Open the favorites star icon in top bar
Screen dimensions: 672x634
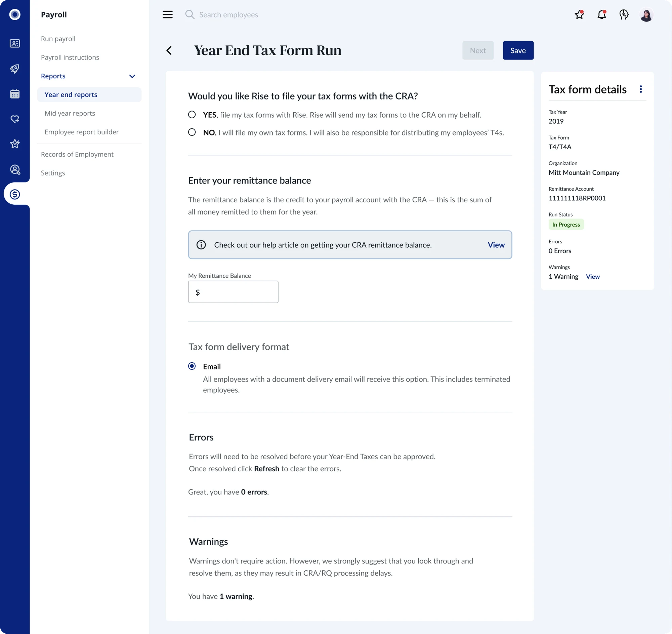pyautogui.click(x=579, y=14)
